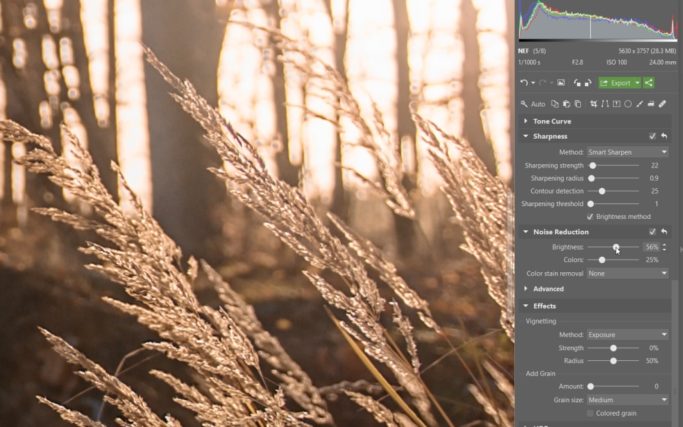Click the Vignetting Strength slider handle

click(x=613, y=348)
